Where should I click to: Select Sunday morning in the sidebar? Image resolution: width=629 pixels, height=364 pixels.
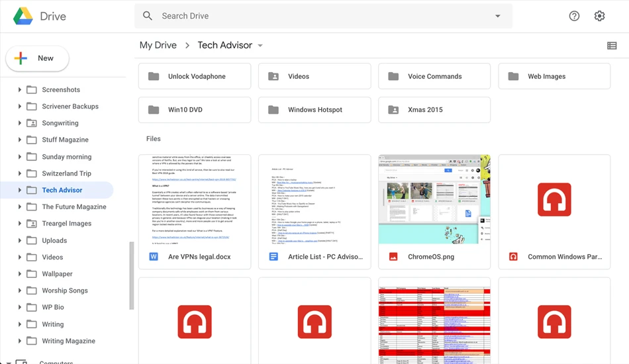(67, 157)
